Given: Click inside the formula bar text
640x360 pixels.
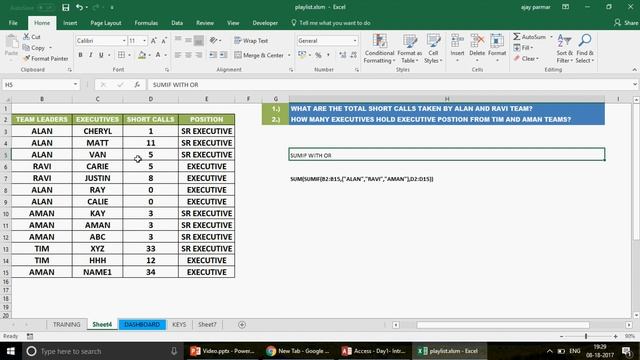Looking at the screenshot, I should coord(176,85).
